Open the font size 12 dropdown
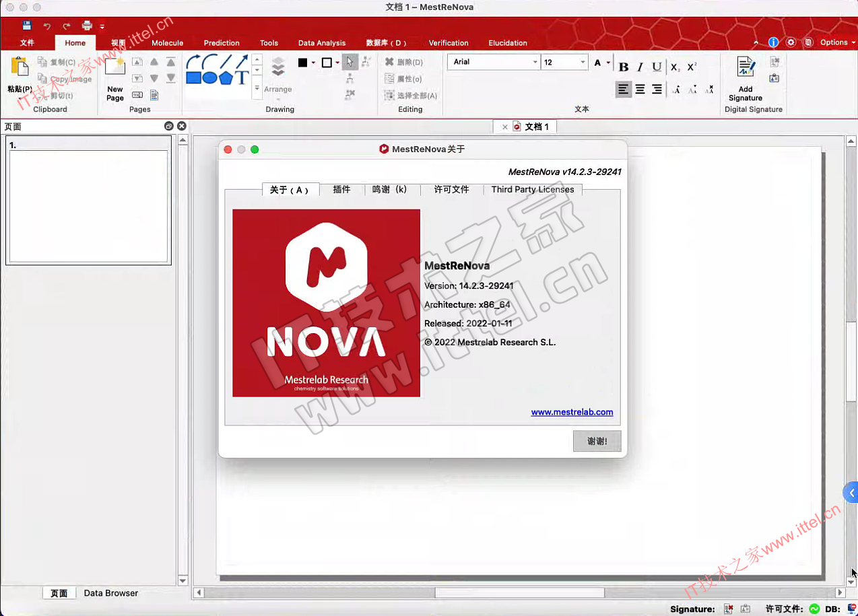The height and width of the screenshot is (616, 858). 583,62
